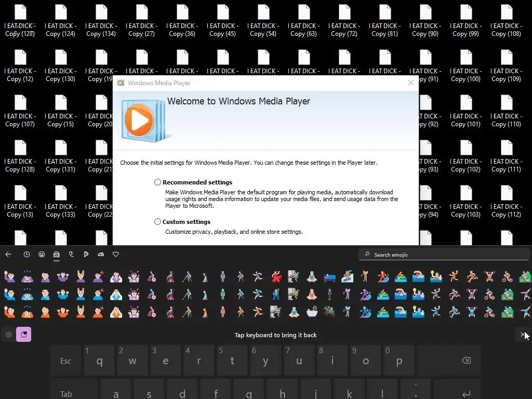Click 'Tap keyboard to bring it back' text
The image size is (532, 399).
pos(275,335)
